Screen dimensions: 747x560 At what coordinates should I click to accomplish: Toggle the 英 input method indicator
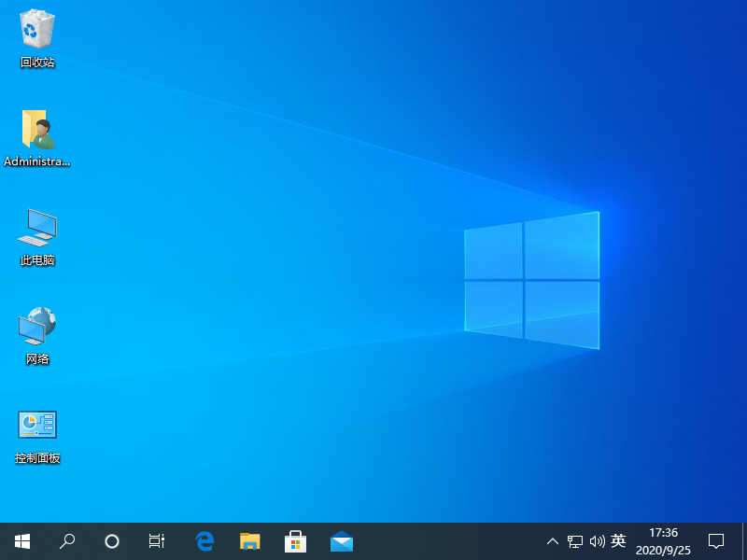point(618,541)
